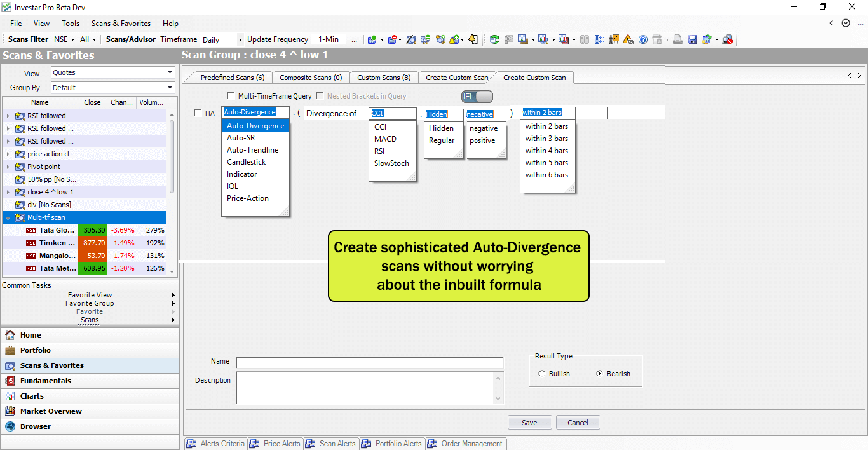
Task: Enable the Multi-TimeFrame Query checkbox
Action: click(x=231, y=96)
